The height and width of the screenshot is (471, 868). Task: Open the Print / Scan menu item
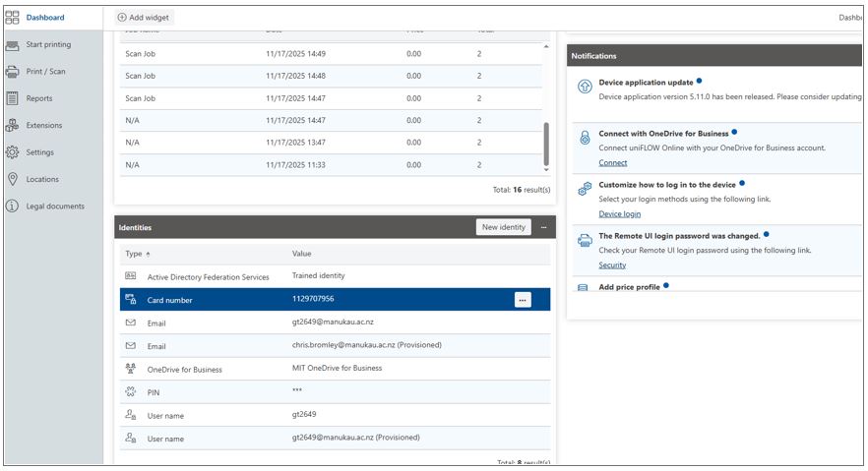coord(45,72)
